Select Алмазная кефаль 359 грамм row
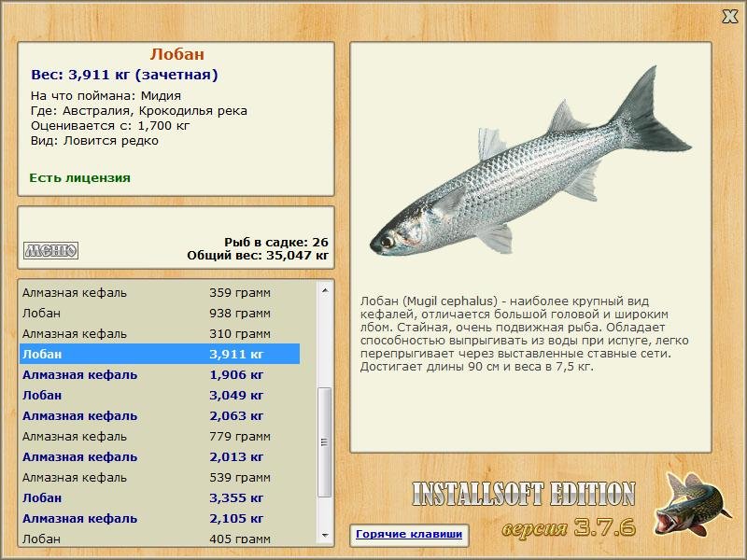 point(159,292)
